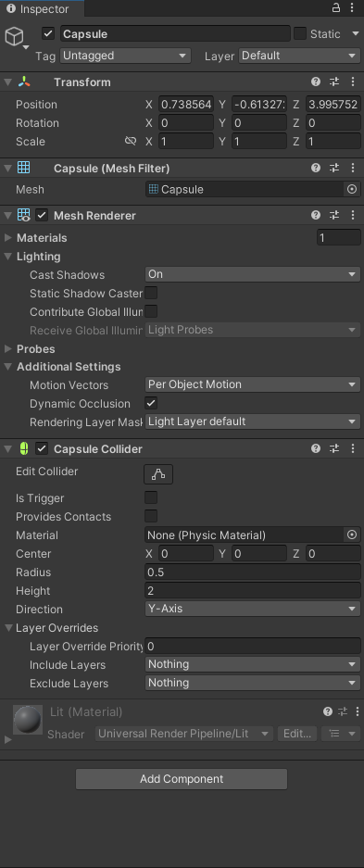Screen dimensions: 364x868
Task: Open the Mesh object picker circle
Action: coord(352,189)
